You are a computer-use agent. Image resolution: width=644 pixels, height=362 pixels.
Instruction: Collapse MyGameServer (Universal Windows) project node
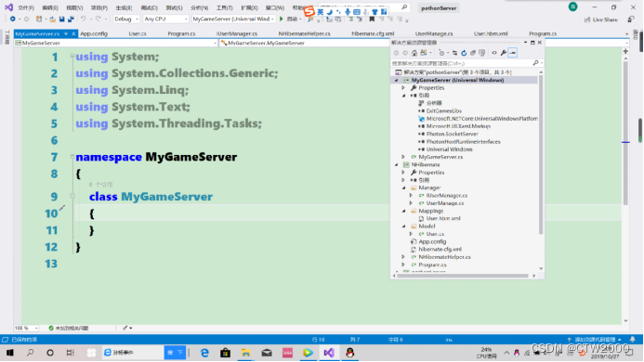pos(397,81)
